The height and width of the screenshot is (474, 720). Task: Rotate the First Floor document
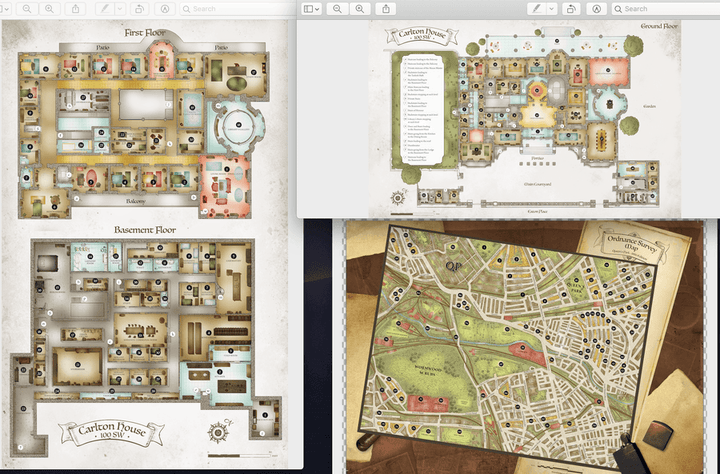[x=139, y=8]
